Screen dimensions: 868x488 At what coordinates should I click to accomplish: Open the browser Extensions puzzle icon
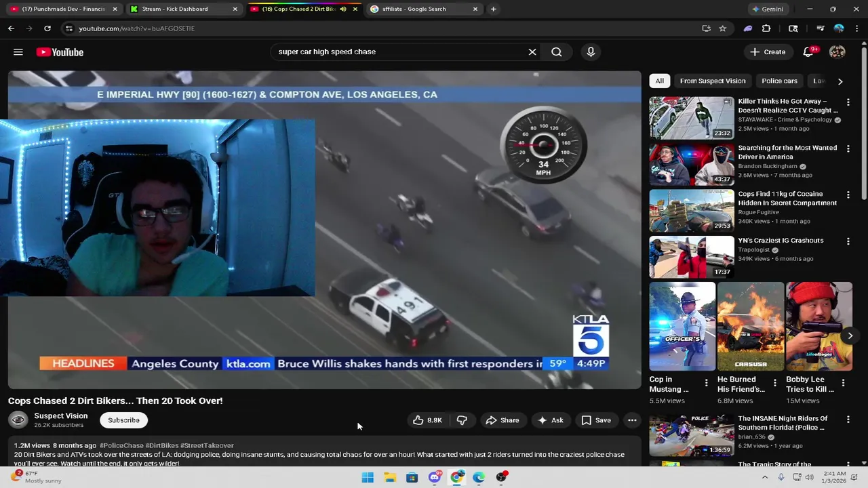(x=766, y=28)
